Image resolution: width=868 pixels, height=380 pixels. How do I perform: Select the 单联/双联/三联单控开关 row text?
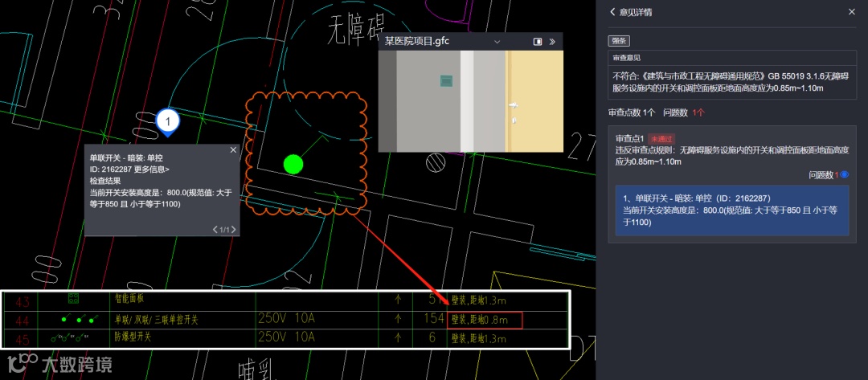coord(156,320)
